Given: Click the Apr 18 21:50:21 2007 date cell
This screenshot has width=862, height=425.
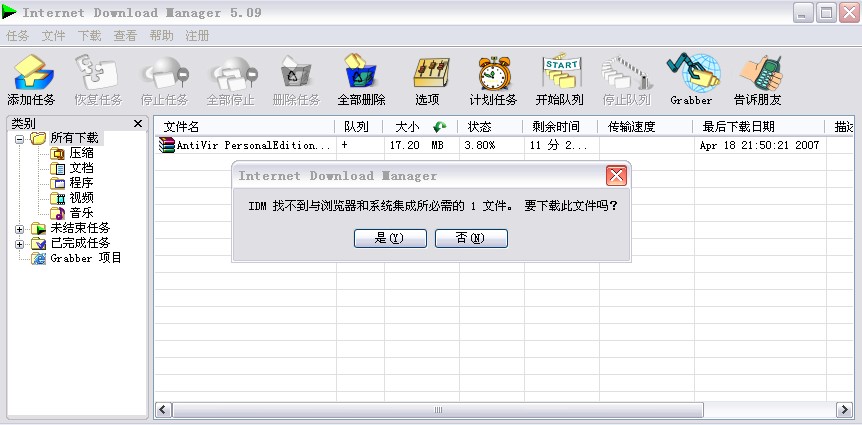Looking at the screenshot, I should click(x=759, y=145).
